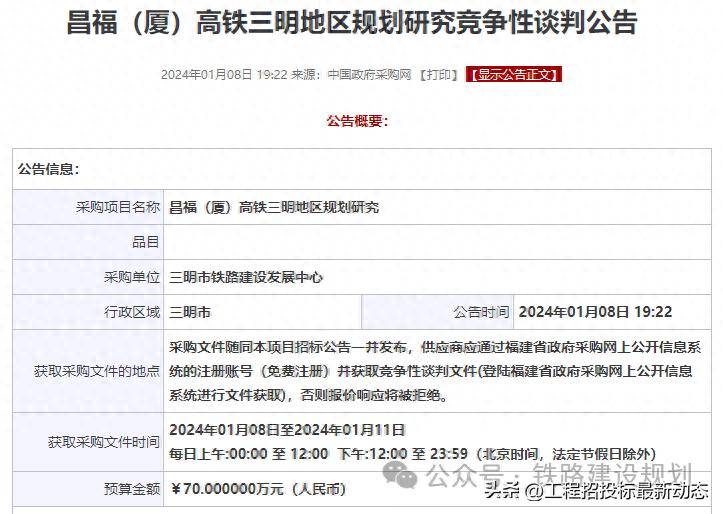This screenshot has height=514, width=723.
Task: Click the 获取采购文件时间 label
Action: [104, 442]
